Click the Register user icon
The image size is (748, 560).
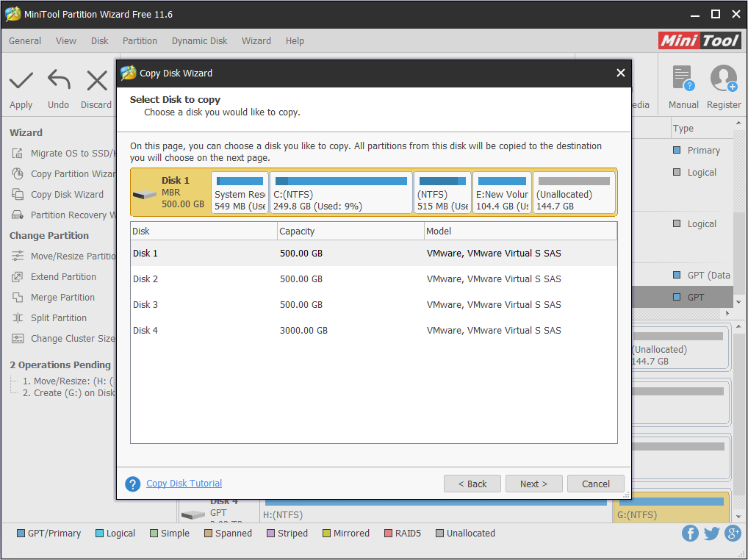[724, 78]
